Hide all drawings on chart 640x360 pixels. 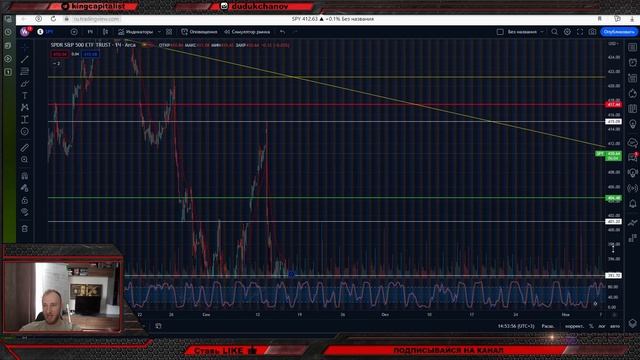coord(24,212)
